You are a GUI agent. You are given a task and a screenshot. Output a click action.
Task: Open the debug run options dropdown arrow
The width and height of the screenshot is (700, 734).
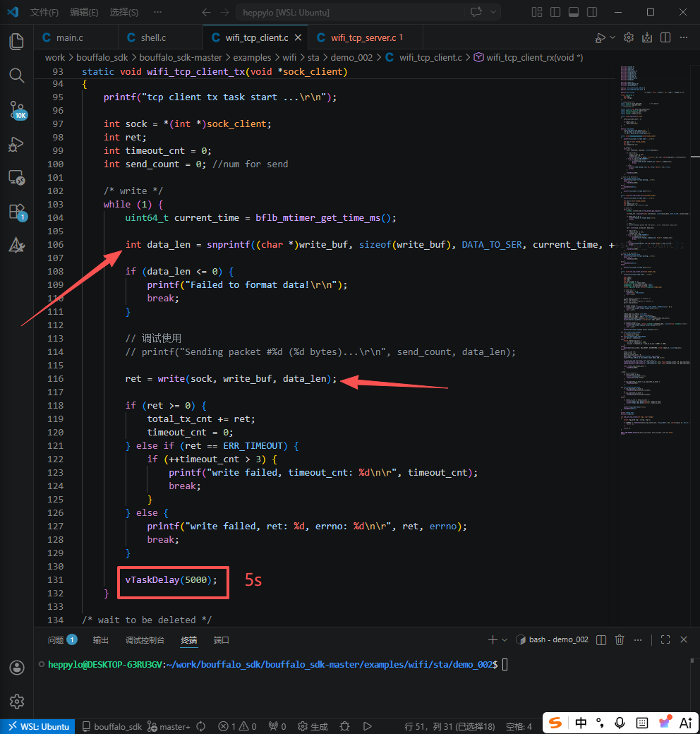[x=612, y=38]
